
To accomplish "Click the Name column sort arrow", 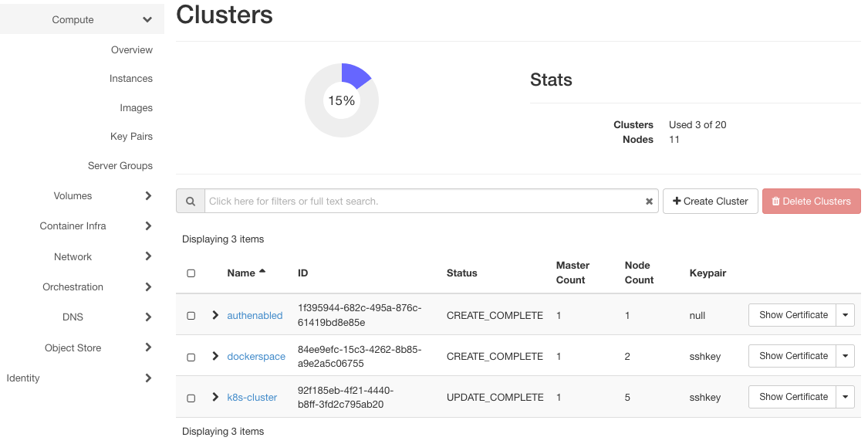I will 262,272.
